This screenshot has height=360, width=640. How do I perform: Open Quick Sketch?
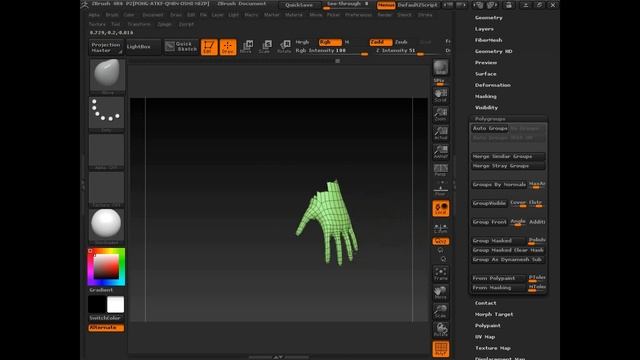point(181,47)
